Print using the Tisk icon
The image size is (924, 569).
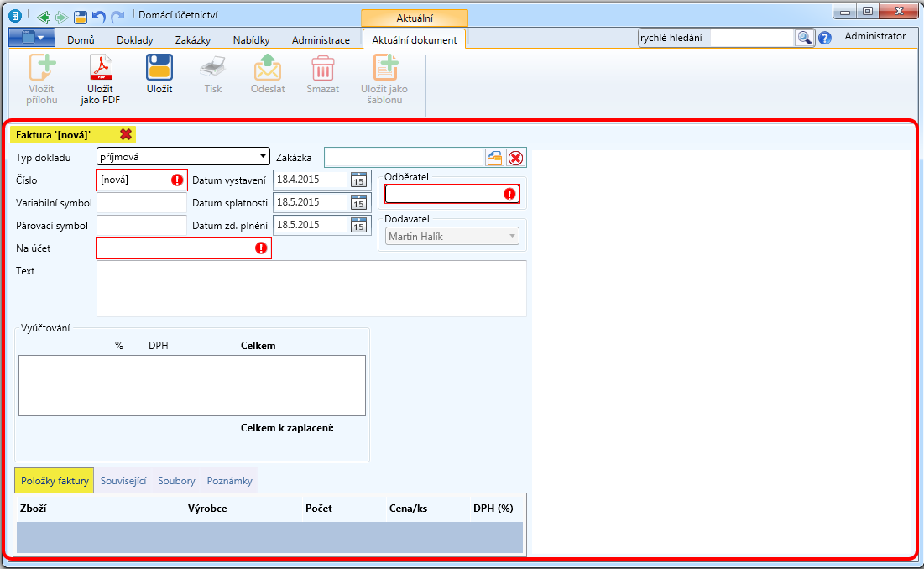point(212,67)
